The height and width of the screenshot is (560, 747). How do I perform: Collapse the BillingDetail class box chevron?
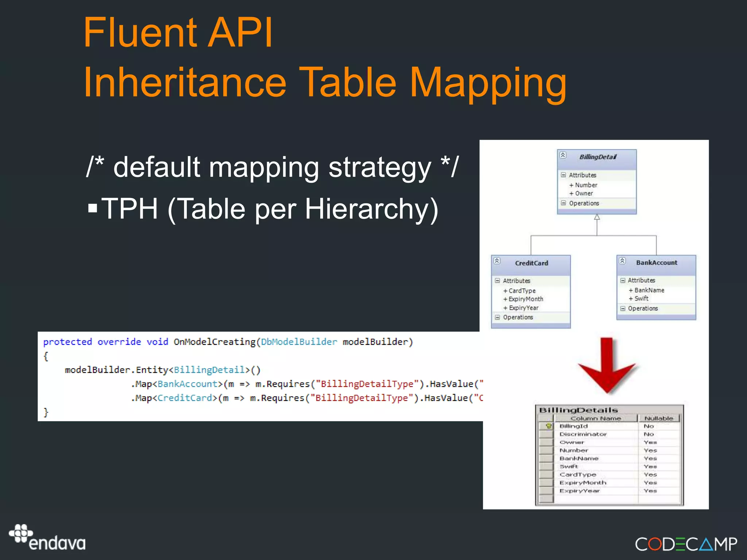[x=563, y=155]
